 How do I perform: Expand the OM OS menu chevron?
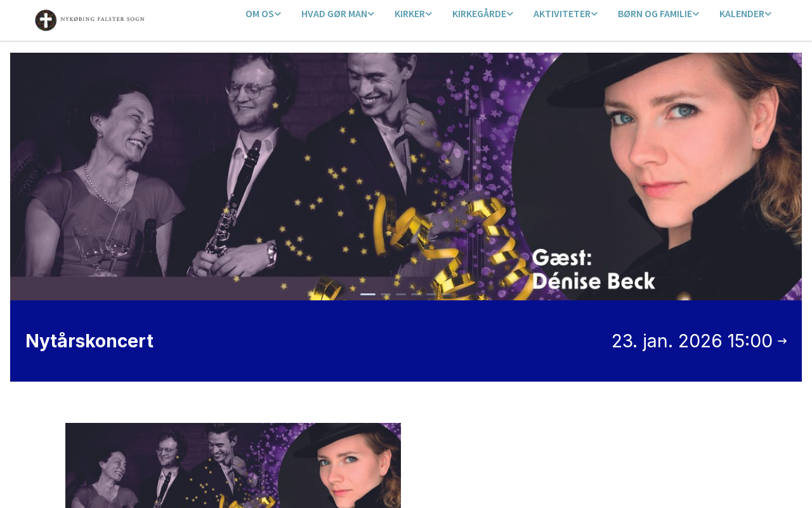278,14
